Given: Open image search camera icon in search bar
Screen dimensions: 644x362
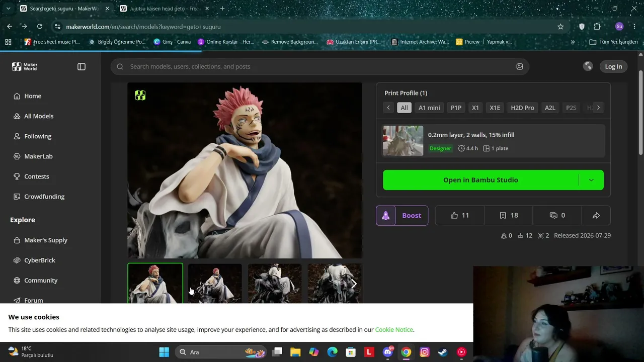Looking at the screenshot, I should point(520,66).
